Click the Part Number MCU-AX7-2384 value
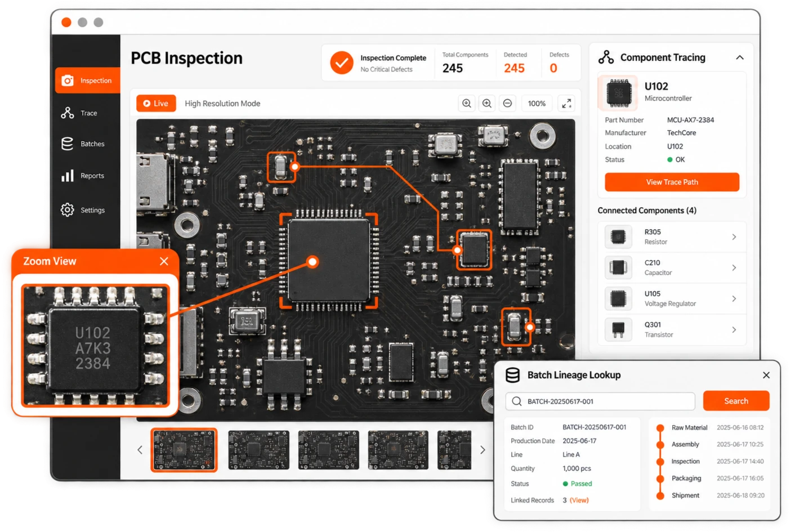Viewport: 791px width, 532px height. tap(690, 120)
